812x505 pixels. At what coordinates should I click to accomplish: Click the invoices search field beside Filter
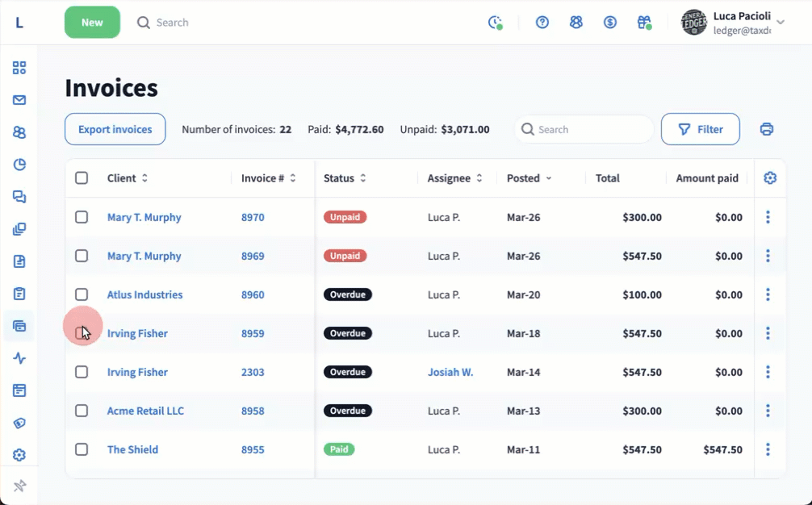pos(591,129)
